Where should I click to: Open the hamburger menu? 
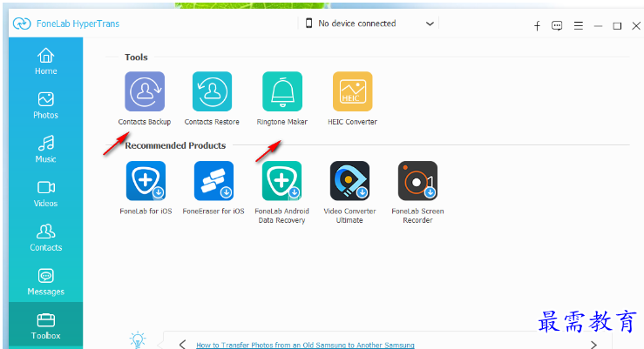579,26
